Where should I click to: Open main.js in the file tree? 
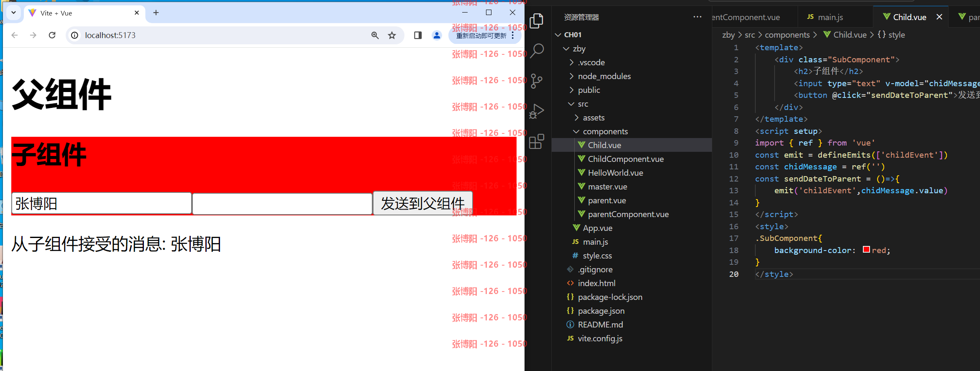point(632,242)
